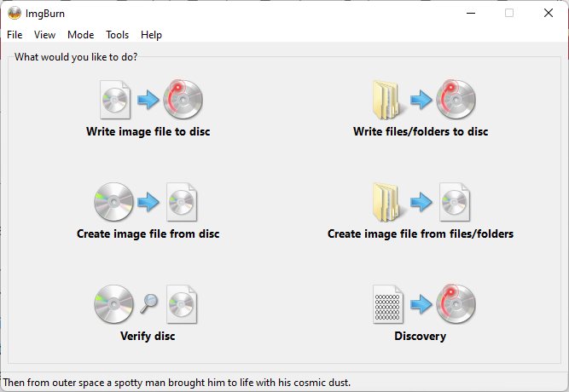This screenshot has width=569, height=392.
Task: Click the "Discovery" label
Action: (x=421, y=336)
